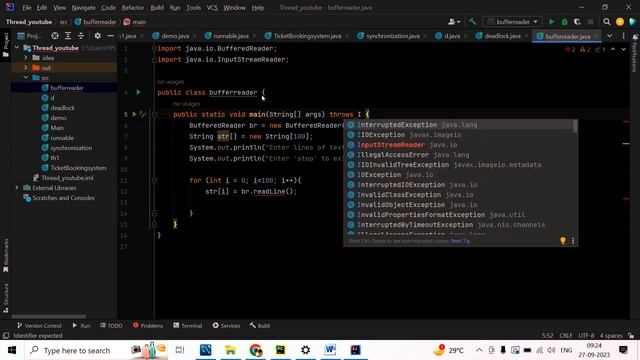Click Select Opened File target icon
The image size is (640, 360).
tap(55, 36)
